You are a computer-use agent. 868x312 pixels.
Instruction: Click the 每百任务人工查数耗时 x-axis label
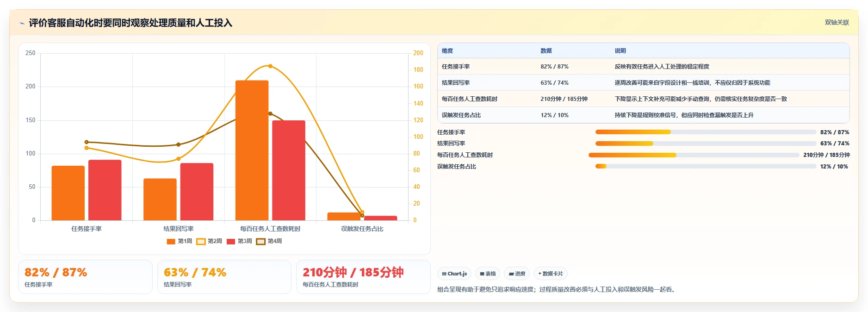(x=270, y=229)
